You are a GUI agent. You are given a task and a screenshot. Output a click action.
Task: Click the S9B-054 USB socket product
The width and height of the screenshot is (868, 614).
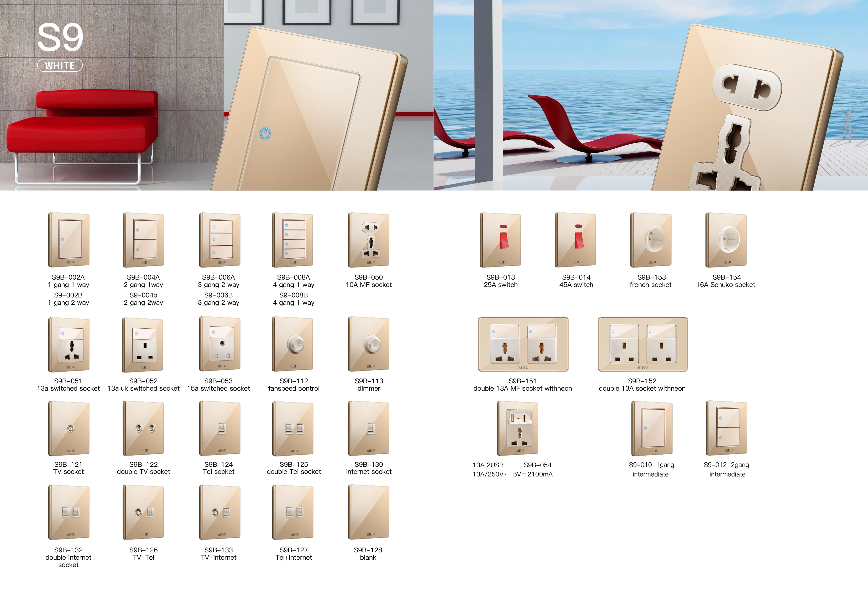pyautogui.click(x=517, y=428)
